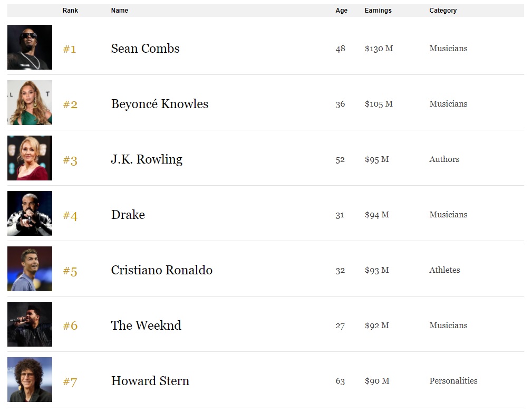Image resolution: width=532 pixels, height=411 pixels.
Task: Sort the list by the Rank column header
Action: [70, 11]
